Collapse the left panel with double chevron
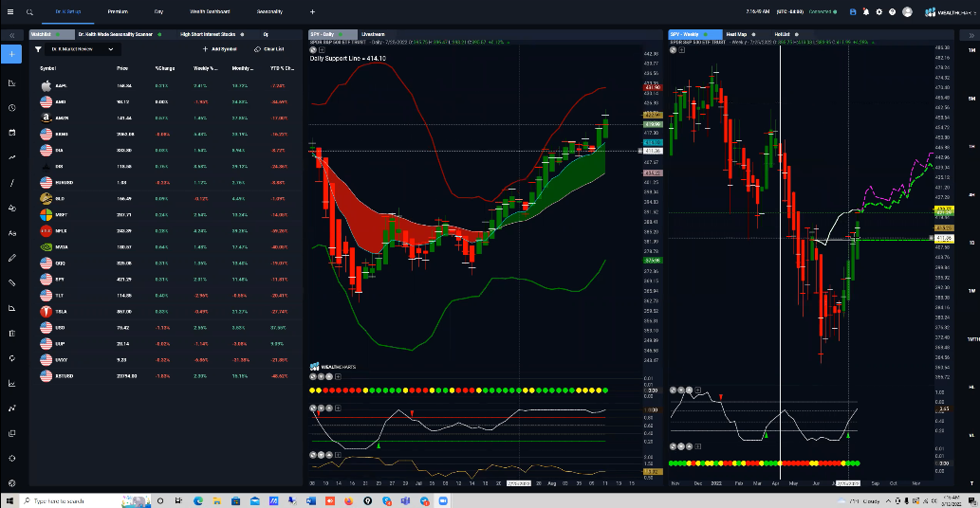 click(x=12, y=36)
